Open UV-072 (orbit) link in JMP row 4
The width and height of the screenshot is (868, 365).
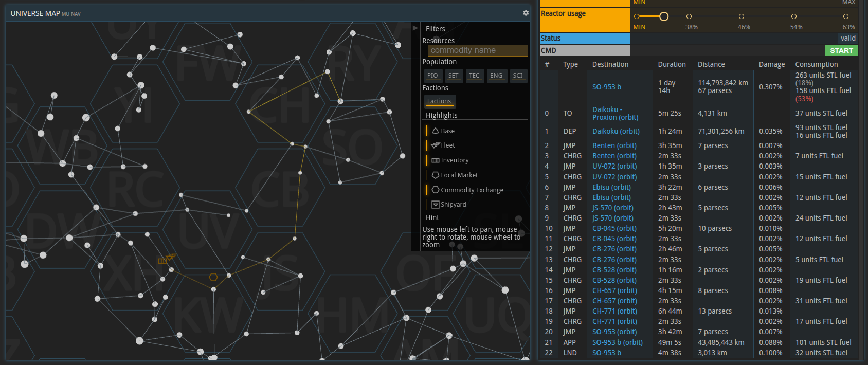click(614, 166)
